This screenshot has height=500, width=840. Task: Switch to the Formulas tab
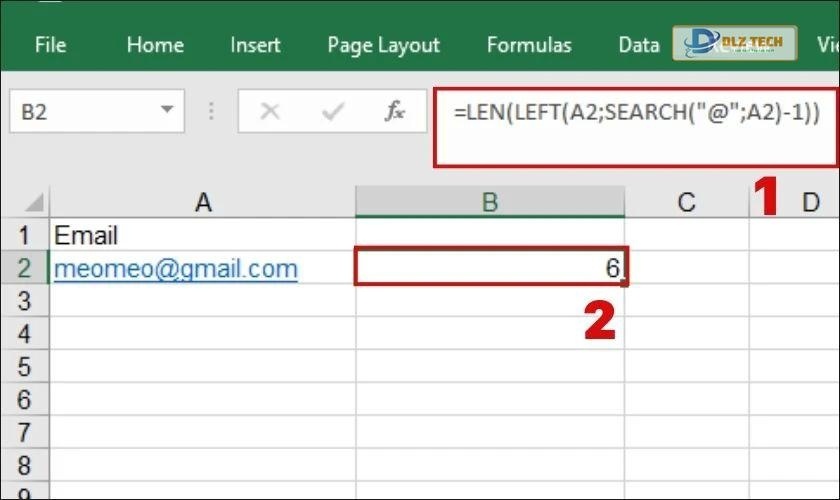(x=529, y=45)
